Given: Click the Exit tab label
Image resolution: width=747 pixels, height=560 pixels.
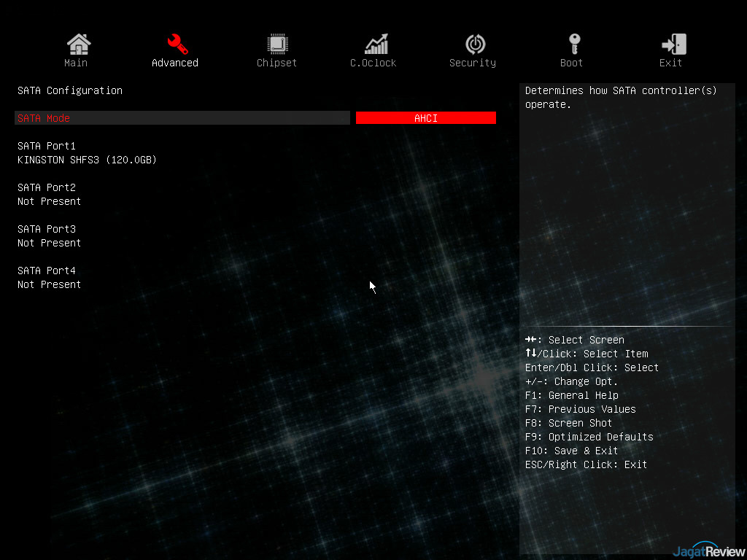Looking at the screenshot, I should 670,63.
